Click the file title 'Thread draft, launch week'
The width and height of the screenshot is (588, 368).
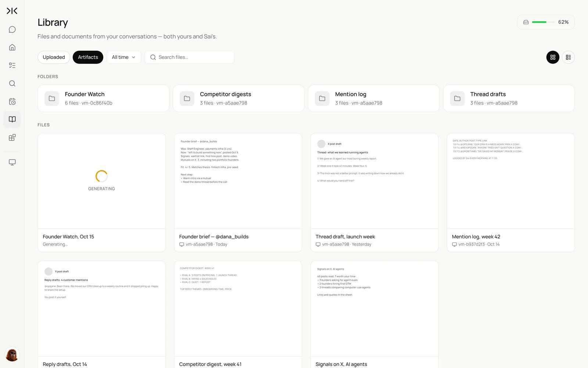coord(345,237)
